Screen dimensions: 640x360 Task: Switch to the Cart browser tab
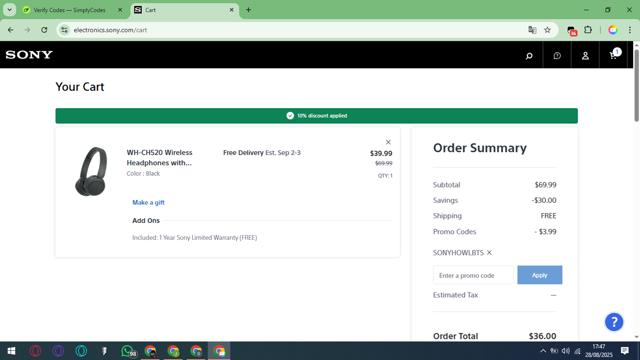click(x=180, y=10)
